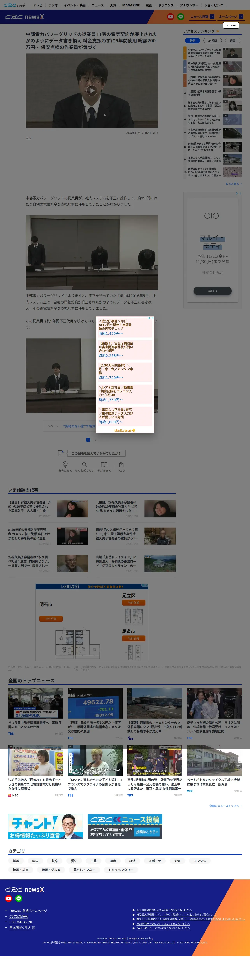Click the CBC newsX footer logo
Viewport: 250px width, 980px height.
click(24, 890)
